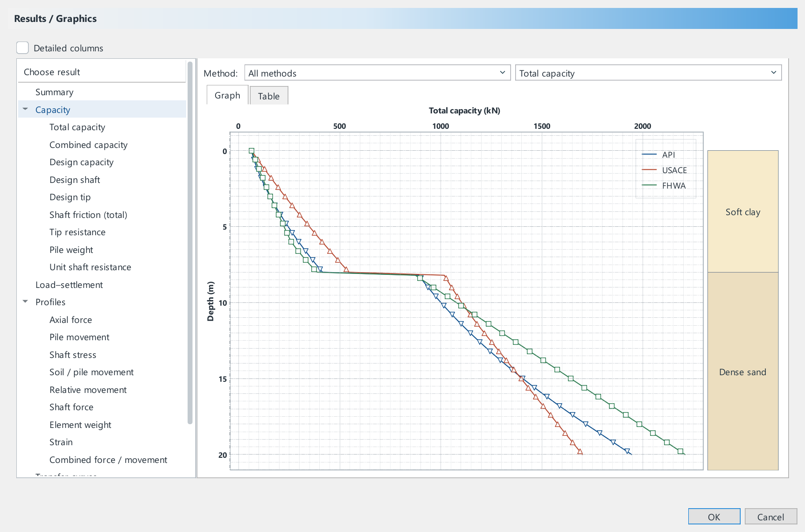Click the Cancel button
Image resolution: width=805 pixels, height=532 pixels.
pyautogui.click(x=770, y=517)
